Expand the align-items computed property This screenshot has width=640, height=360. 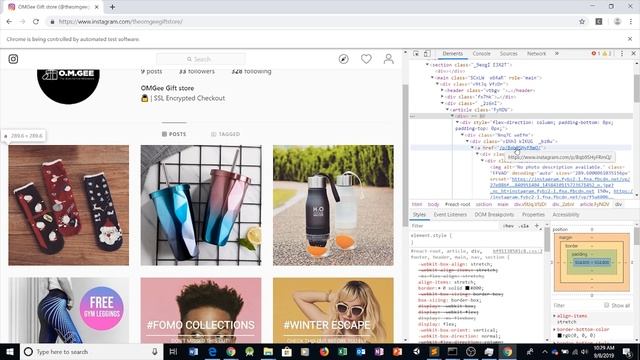(x=555, y=316)
